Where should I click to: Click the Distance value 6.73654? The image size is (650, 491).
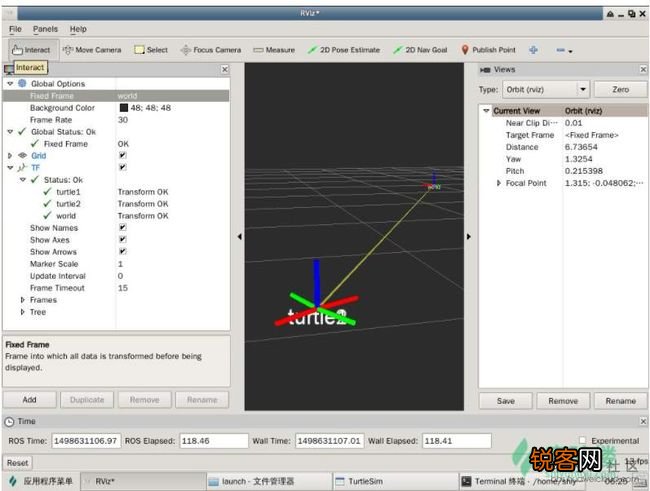tap(581, 147)
